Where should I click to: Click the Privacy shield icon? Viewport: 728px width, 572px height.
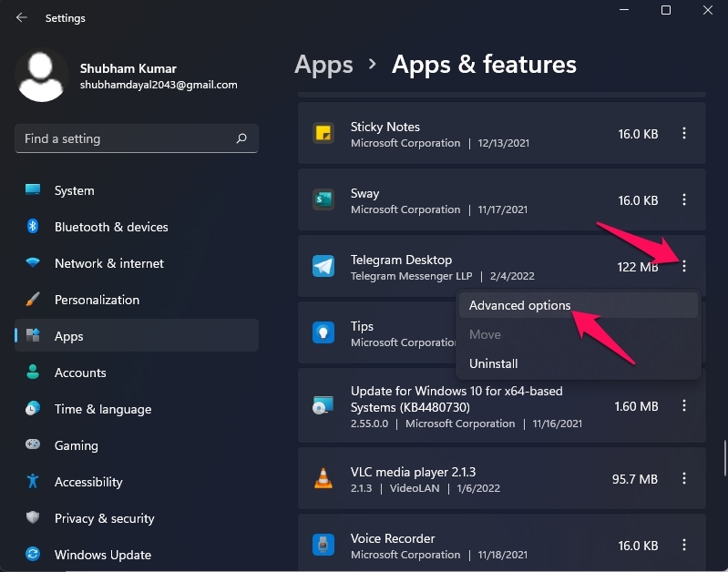33,517
